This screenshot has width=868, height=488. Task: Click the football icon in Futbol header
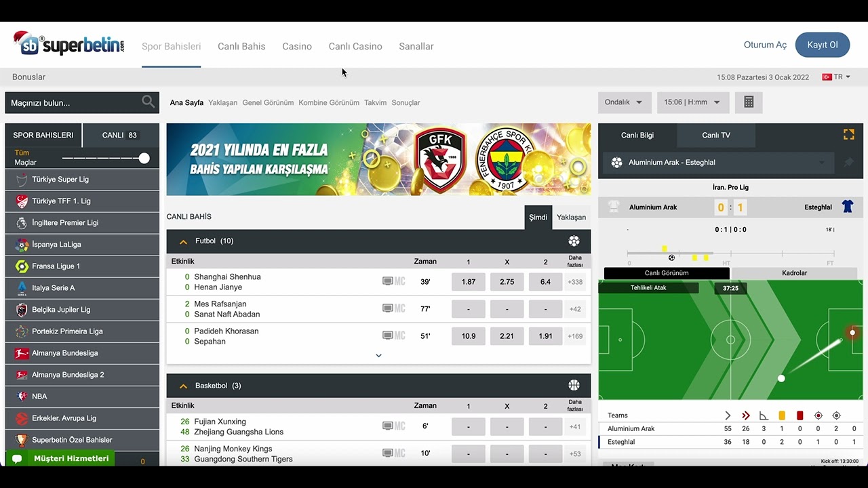click(574, 241)
